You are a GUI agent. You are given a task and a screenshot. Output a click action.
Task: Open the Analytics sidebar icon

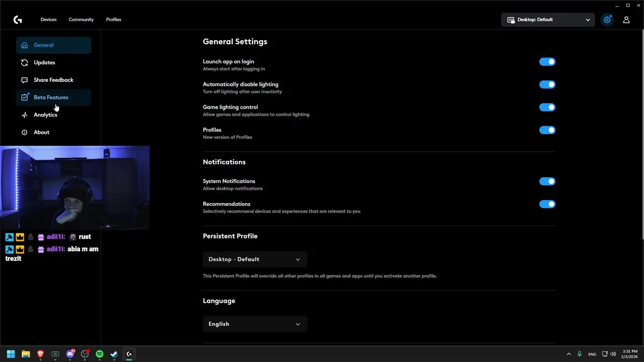point(24,115)
